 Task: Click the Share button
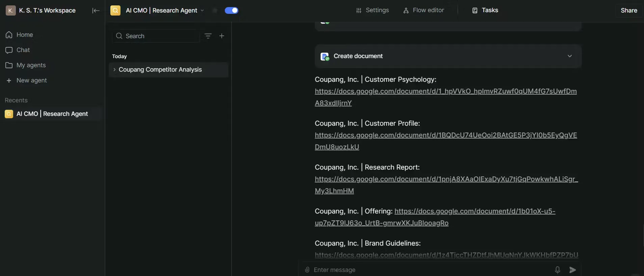[x=629, y=10]
